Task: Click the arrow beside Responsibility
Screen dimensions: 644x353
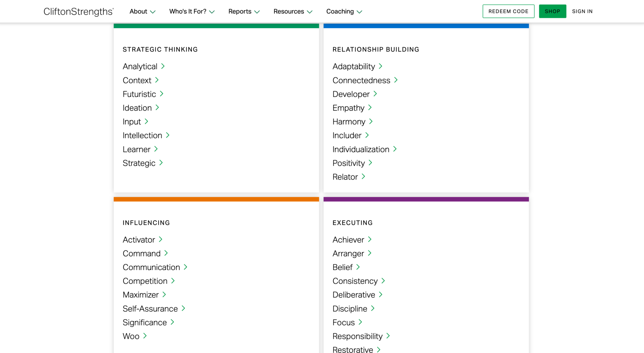Action: (x=388, y=336)
